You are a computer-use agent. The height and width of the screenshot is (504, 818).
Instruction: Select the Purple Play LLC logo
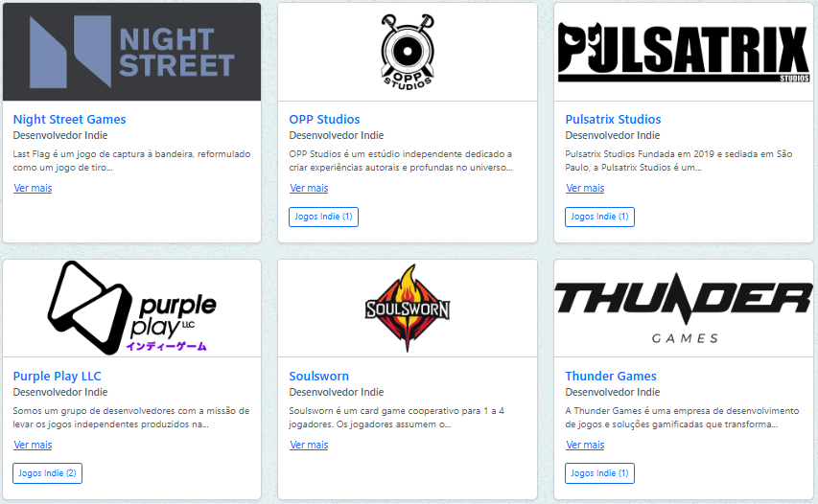[x=132, y=308]
